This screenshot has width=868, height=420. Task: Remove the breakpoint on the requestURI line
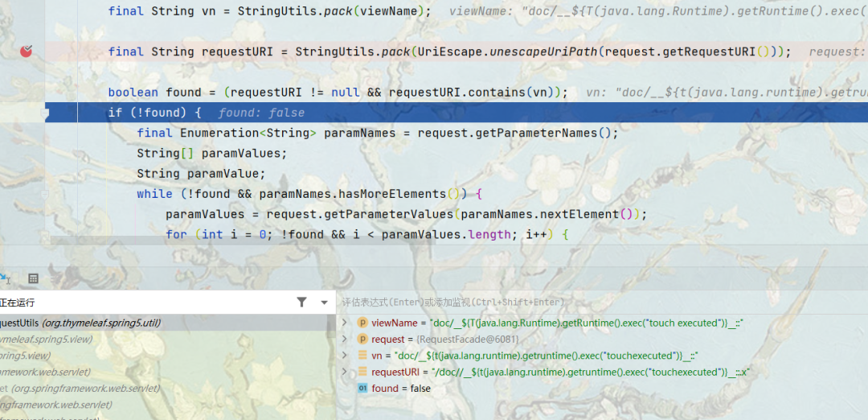tap(26, 51)
